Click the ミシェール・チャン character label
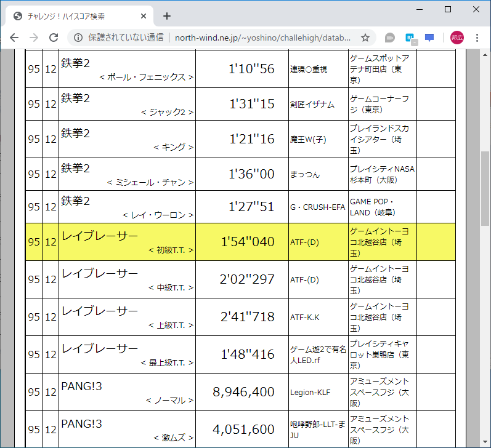 click(150, 182)
